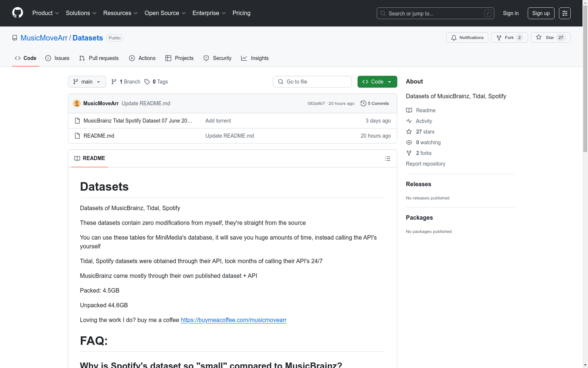
Task: Open the README.md file link
Action: pos(99,136)
